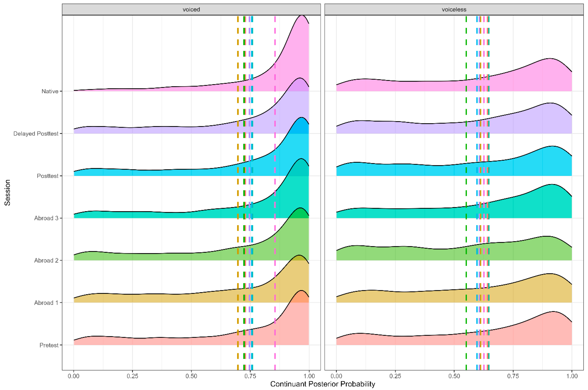Click the Delayed Posttest axis label
This screenshot has height=390, width=588.
[36, 134]
